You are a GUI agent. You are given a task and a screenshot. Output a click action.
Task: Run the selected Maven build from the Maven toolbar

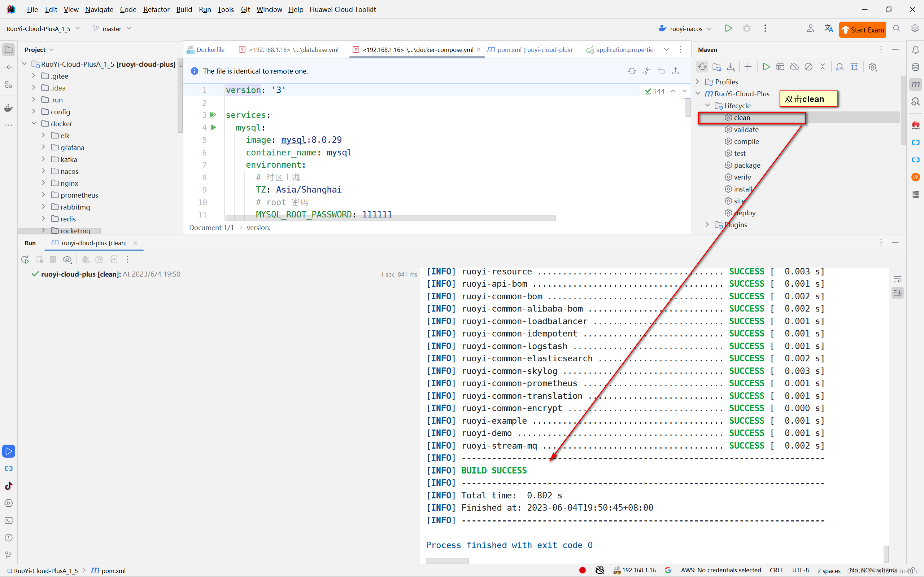point(766,67)
